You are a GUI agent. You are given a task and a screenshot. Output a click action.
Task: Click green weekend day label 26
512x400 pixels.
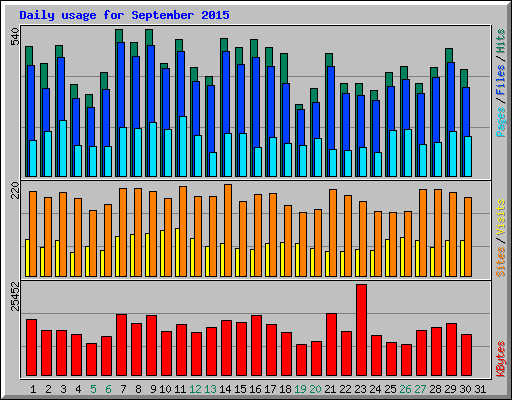pyautogui.click(x=405, y=389)
